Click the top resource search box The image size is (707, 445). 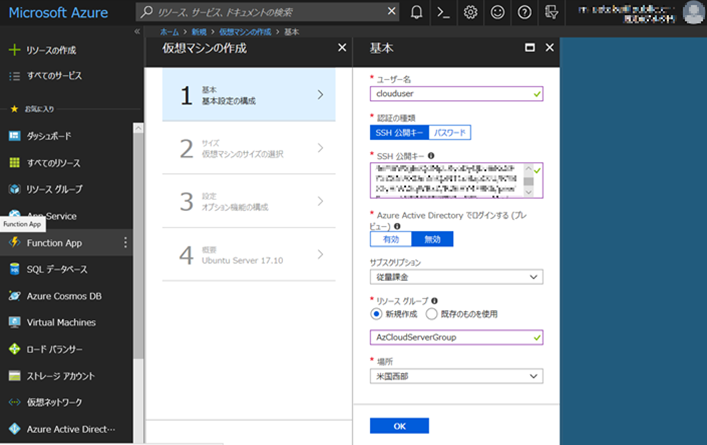(x=267, y=12)
